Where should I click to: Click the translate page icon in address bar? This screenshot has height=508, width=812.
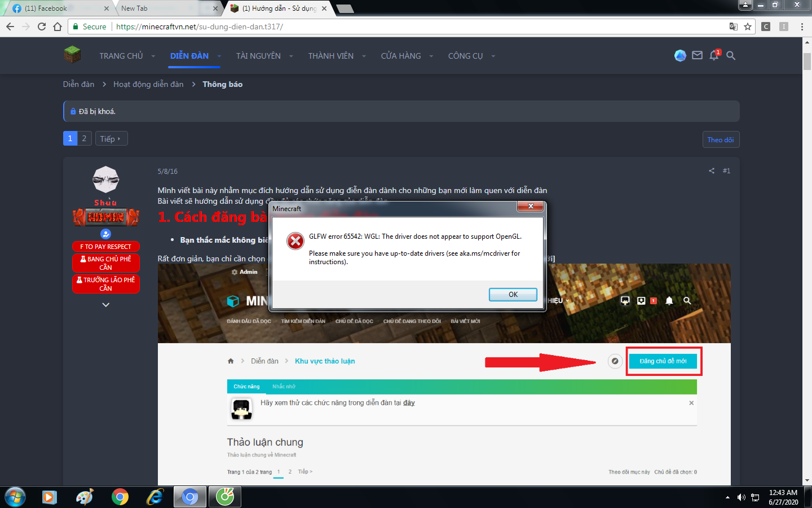pos(733,27)
